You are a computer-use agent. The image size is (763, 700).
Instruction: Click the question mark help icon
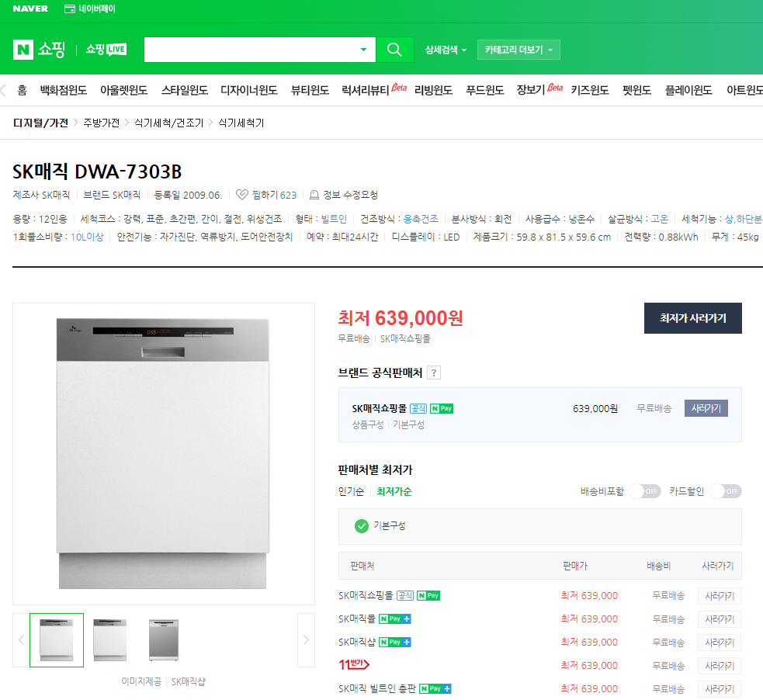[x=434, y=373]
